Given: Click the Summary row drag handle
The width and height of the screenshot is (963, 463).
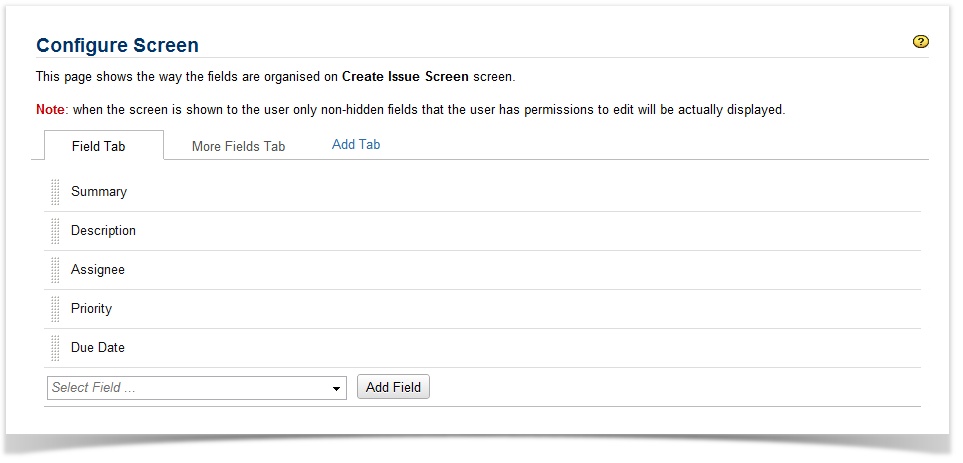Looking at the screenshot, I should click(55, 192).
